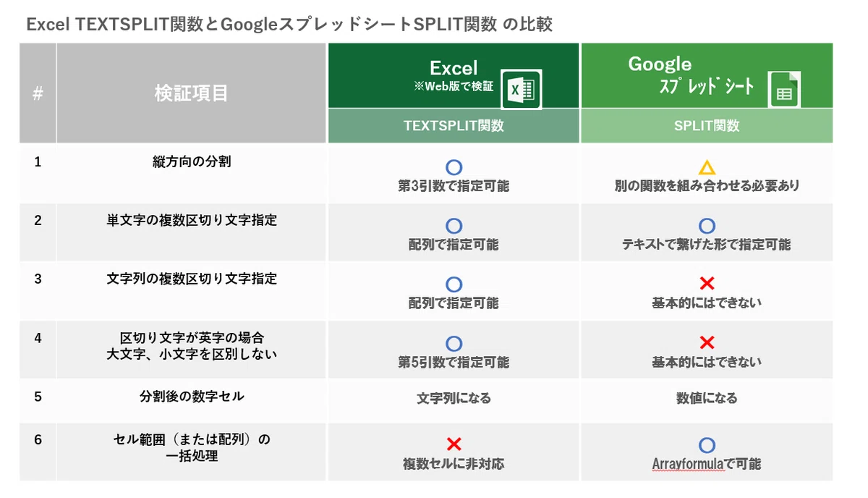The height and width of the screenshot is (498, 868).
Task: Click the 検証項目 column header
Action: tap(192, 93)
